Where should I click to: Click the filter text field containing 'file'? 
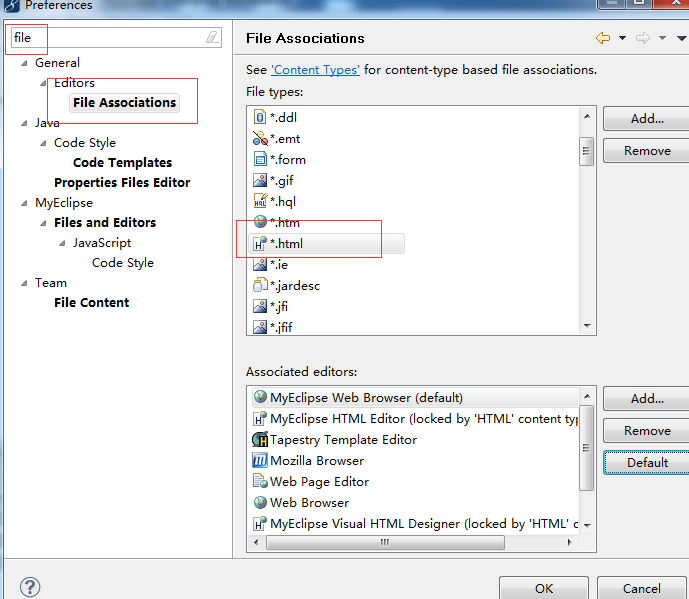116,37
